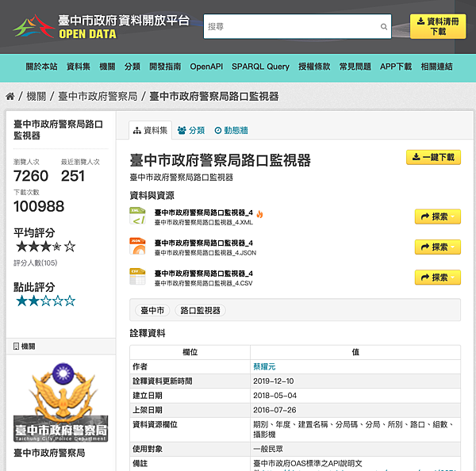Open 相關連結 in the navigation bar
The width and height of the screenshot is (476, 471).
(x=436, y=67)
